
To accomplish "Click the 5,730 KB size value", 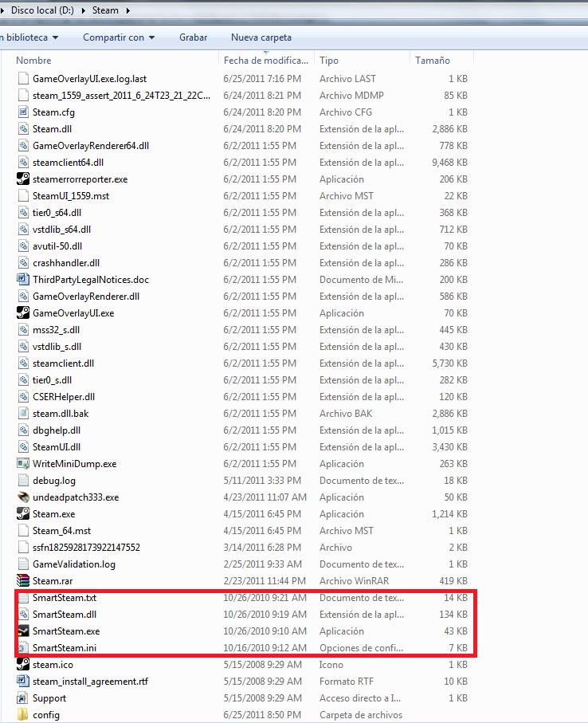I will point(449,363).
